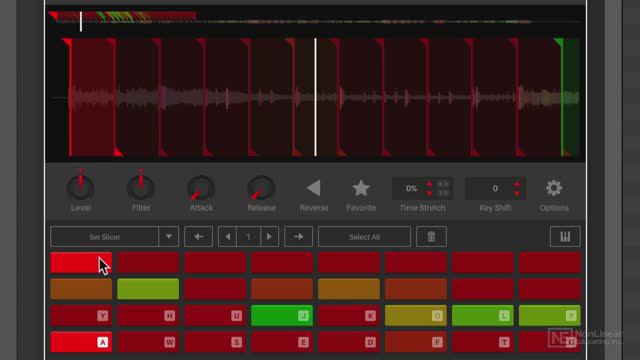The width and height of the screenshot is (640, 360).
Task: Click the page number 1 field
Action: pyautogui.click(x=248, y=237)
